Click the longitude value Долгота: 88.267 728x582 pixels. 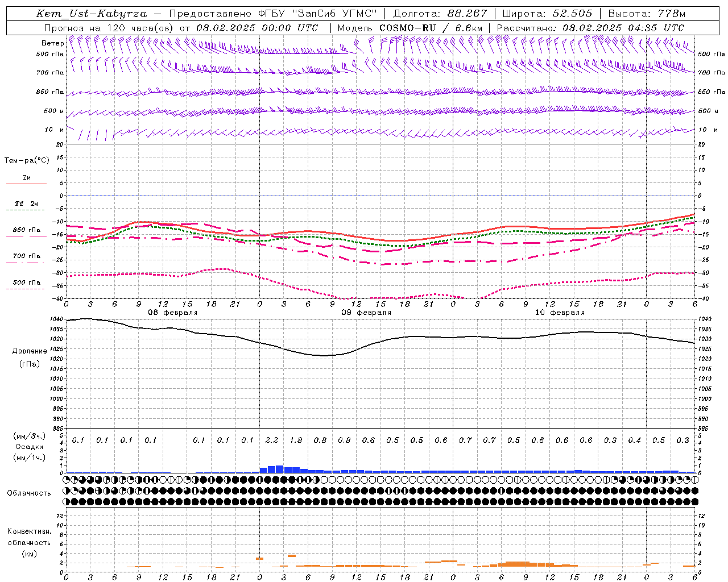pyautogui.click(x=440, y=14)
